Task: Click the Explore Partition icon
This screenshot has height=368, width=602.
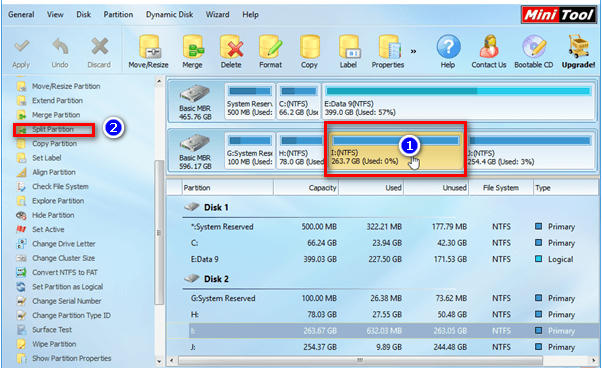Action: (21, 201)
